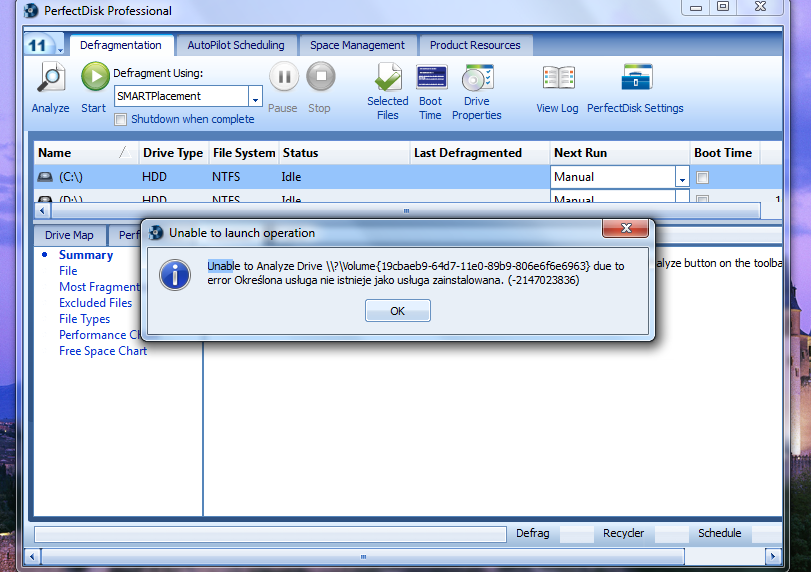Click the Stop button icon
Viewport: 811px width, 572px height.
tap(321, 77)
